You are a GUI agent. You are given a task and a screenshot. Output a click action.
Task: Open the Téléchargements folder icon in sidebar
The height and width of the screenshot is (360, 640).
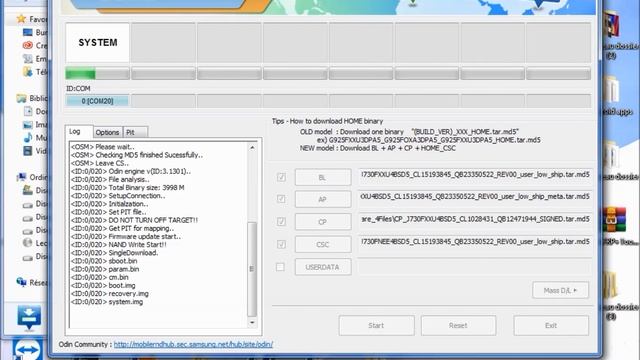click(28, 72)
